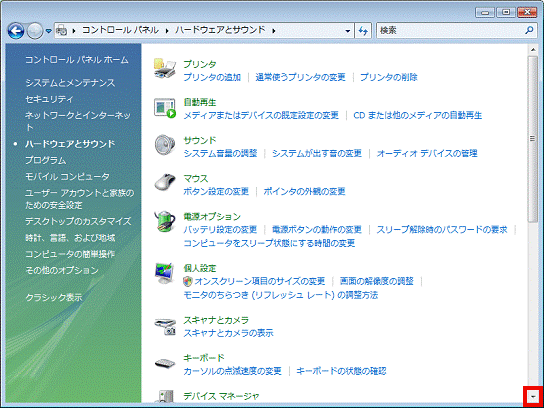Click バッテリ設定の変更 link
The height and width of the screenshot is (408, 544).
220,229
